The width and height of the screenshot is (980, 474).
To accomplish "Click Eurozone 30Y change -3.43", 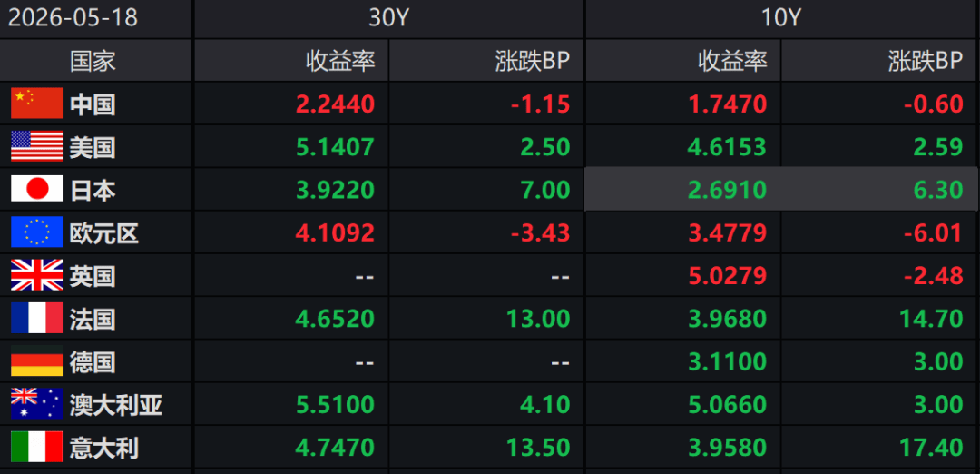I will click(540, 232).
